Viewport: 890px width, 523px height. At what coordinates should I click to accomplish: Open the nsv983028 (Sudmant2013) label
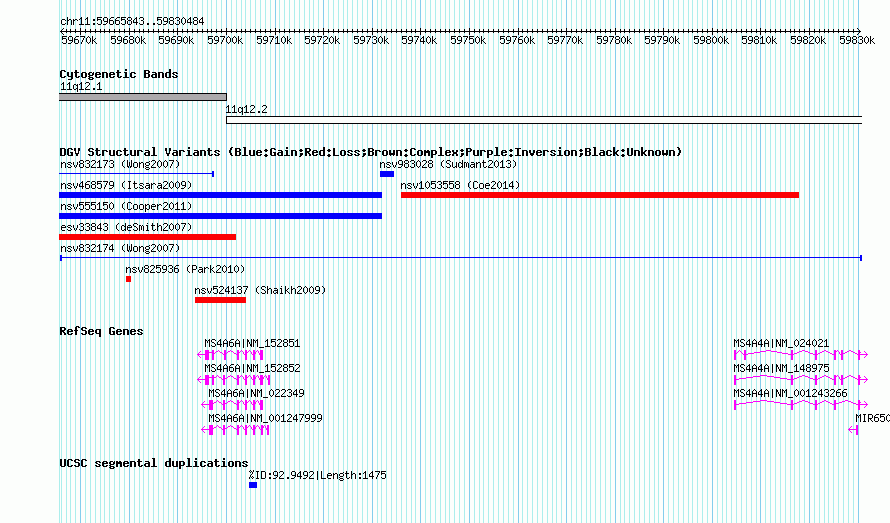coord(448,165)
